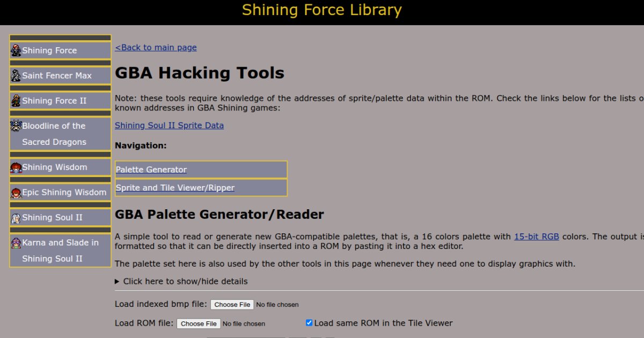The height and width of the screenshot is (338, 644).
Task: Click the GBA Hacking Tools heading
Action: click(x=200, y=73)
